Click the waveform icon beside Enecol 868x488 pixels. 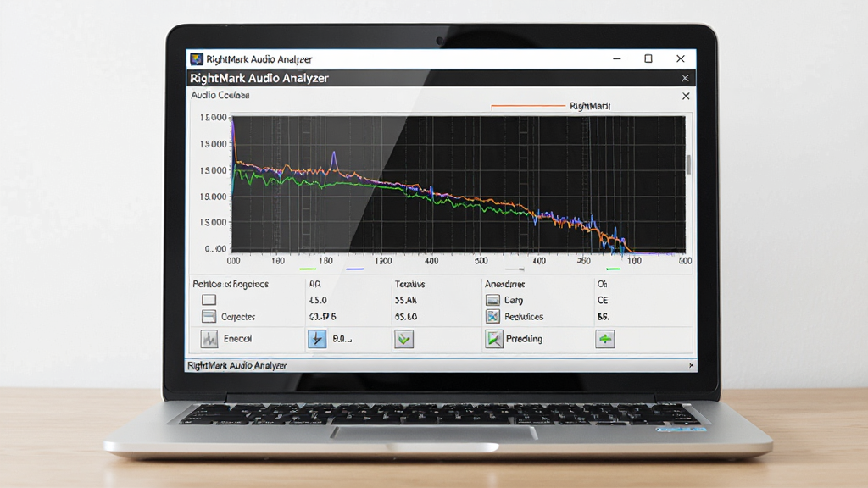point(209,339)
